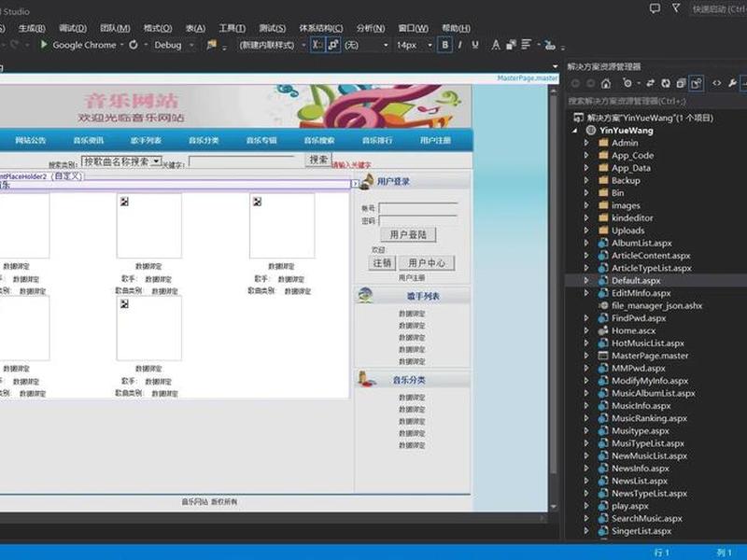Select MasterPage.master in Solution Explorer

tap(650, 356)
